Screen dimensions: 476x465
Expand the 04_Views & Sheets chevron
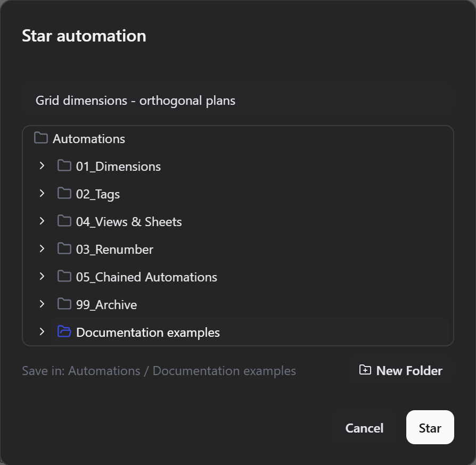pos(42,221)
